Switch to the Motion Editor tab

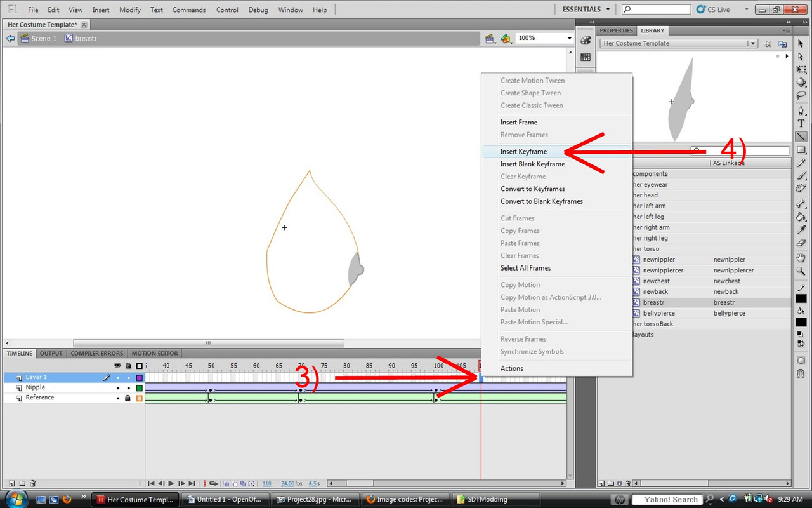155,354
